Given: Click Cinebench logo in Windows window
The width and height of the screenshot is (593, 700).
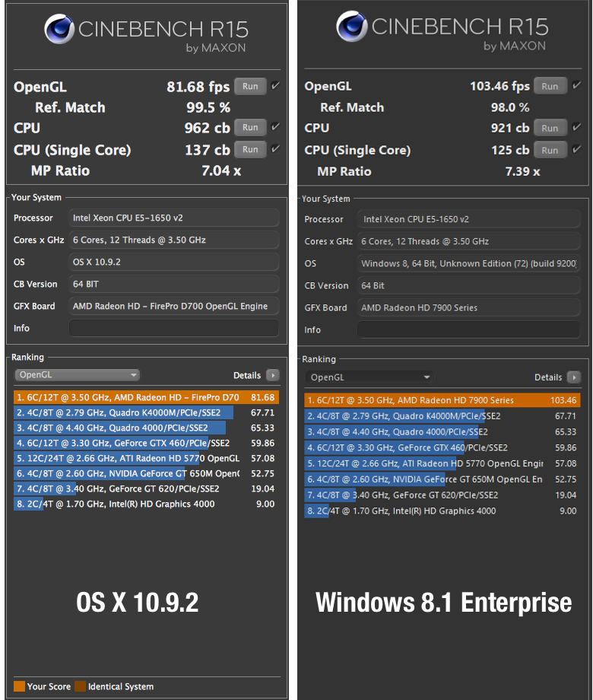Looking at the screenshot, I should pos(351,27).
